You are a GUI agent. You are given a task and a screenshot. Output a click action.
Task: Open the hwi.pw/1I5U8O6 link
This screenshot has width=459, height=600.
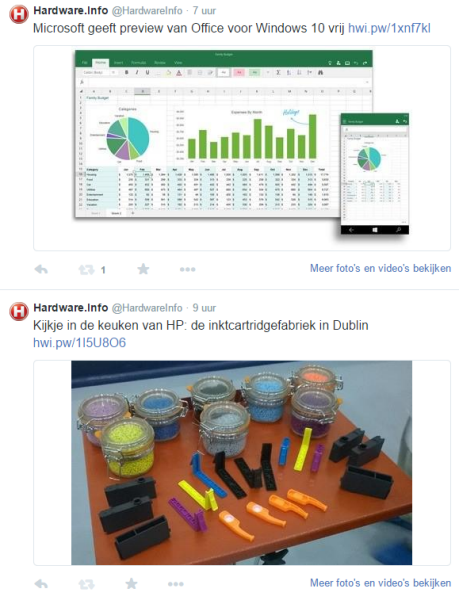[79, 342]
